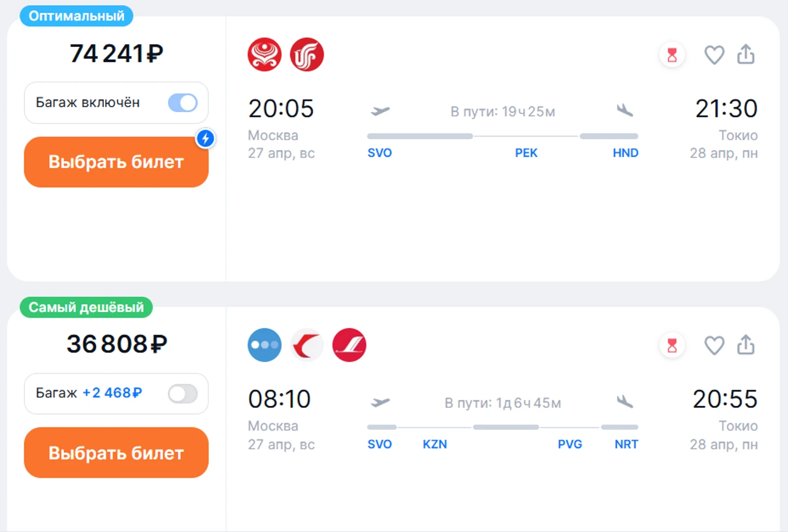Screen dimensions: 788x532
Task: Click "Выбрать билет" for 36 808₽ ticket
Action: click(116, 453)
